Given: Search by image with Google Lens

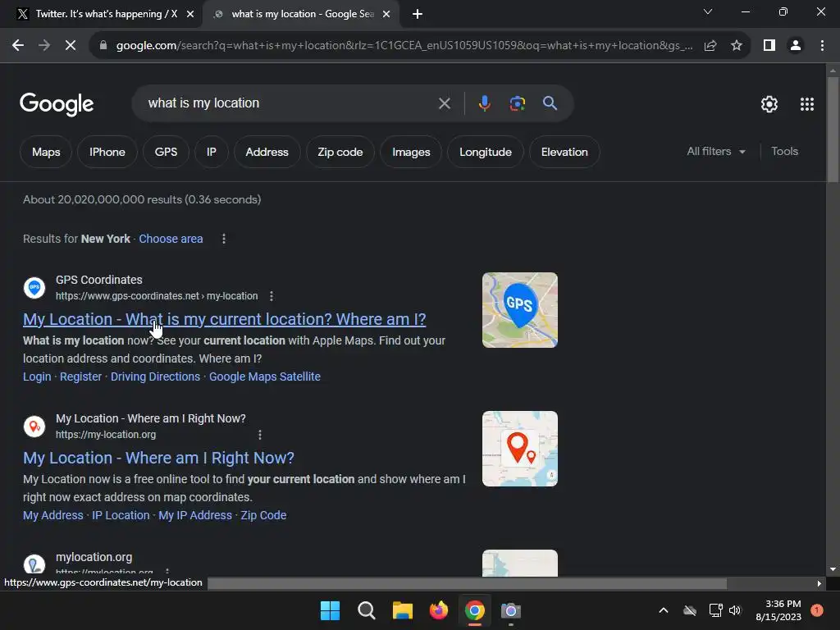Looking at the screenshot, I should pos(518,103).
